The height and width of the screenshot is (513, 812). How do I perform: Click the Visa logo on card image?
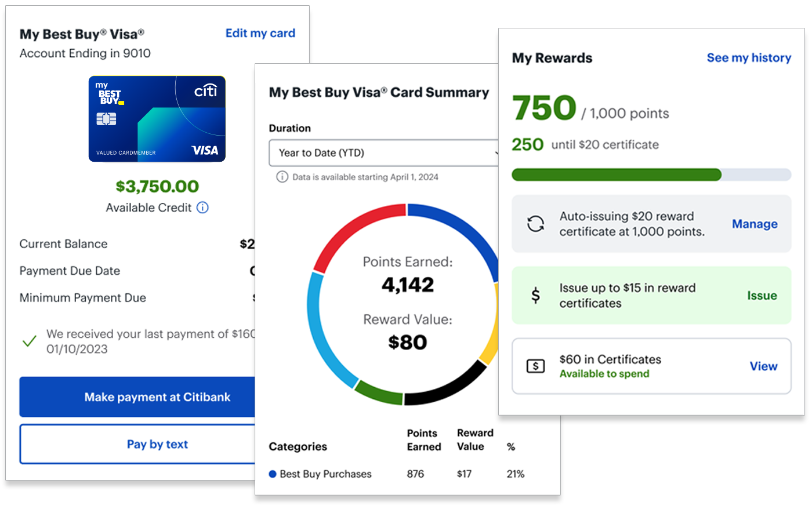coord(205,150)
